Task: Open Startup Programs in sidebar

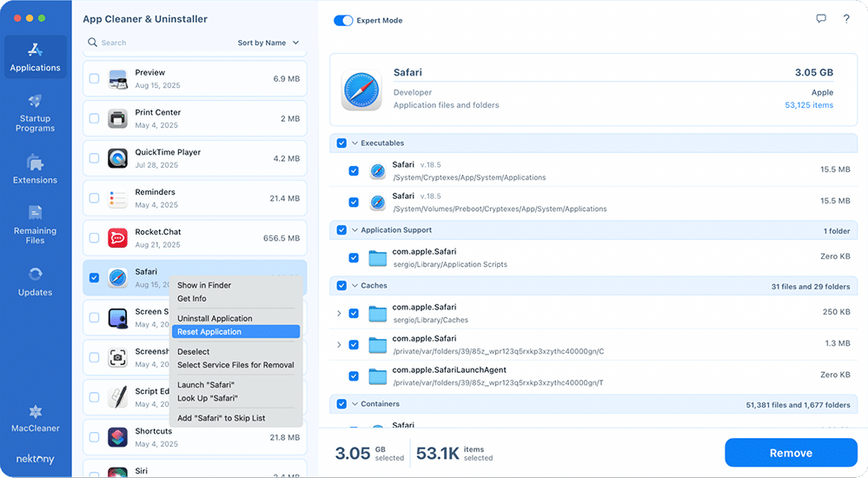Action: pyautogui.click(x=36, y=113)
